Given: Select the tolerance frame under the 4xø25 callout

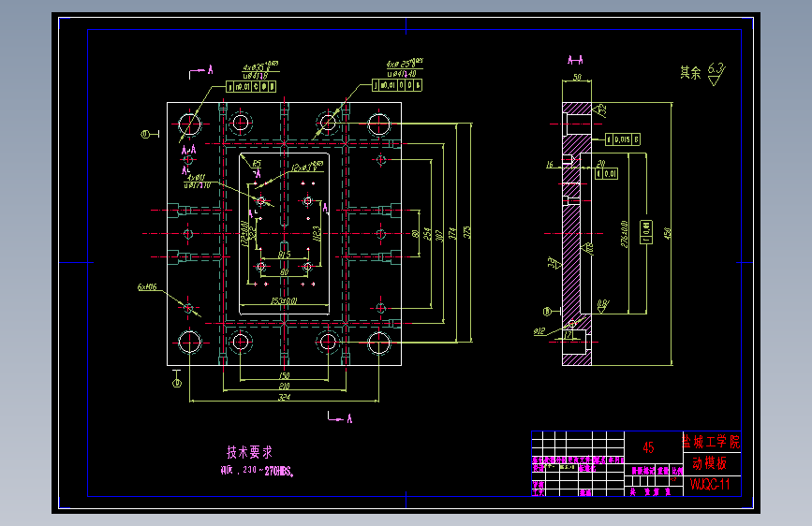Looking at the screenshot, I should coord(397,85).
